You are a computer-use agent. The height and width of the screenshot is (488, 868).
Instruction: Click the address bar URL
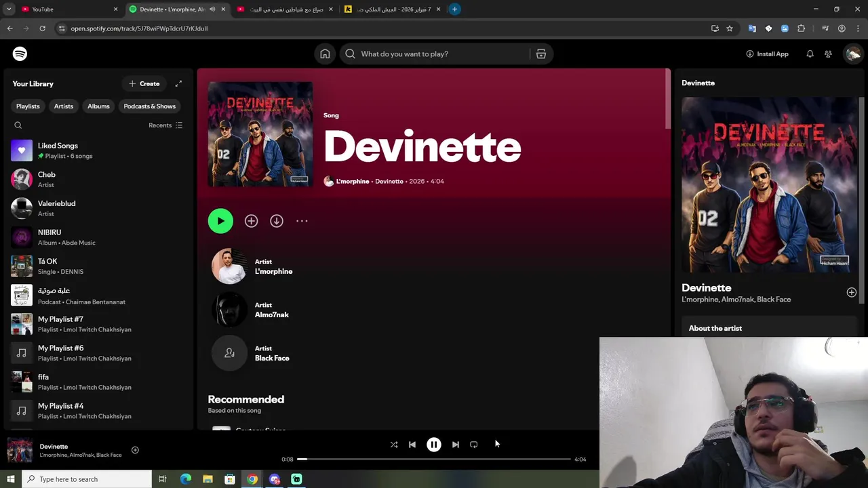tap(139, 28)
